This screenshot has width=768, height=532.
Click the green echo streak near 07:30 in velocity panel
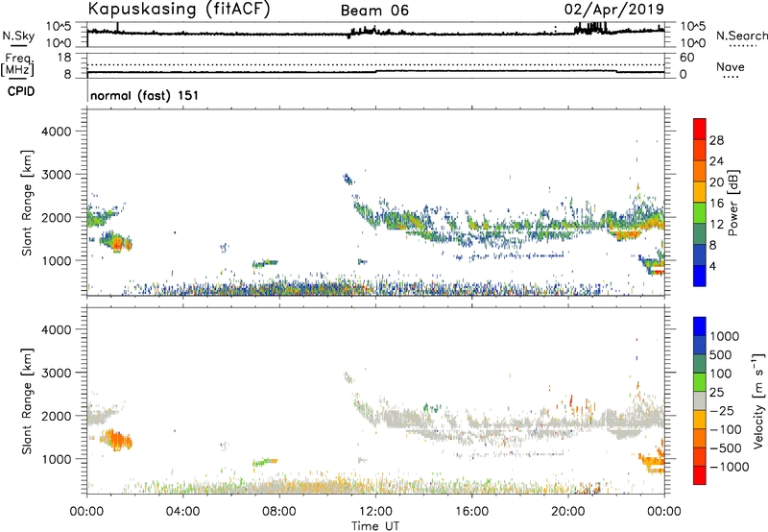(x=265, y=462)
